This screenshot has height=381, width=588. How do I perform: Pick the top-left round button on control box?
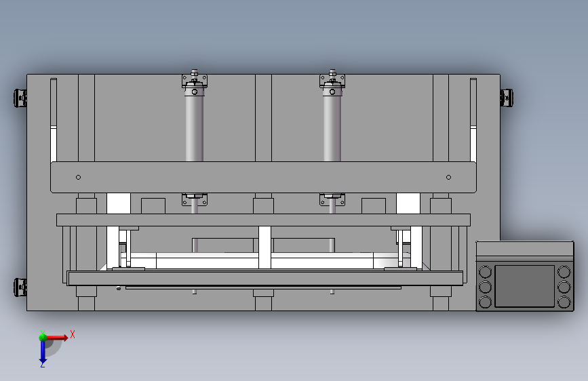(x=485, y=271)
